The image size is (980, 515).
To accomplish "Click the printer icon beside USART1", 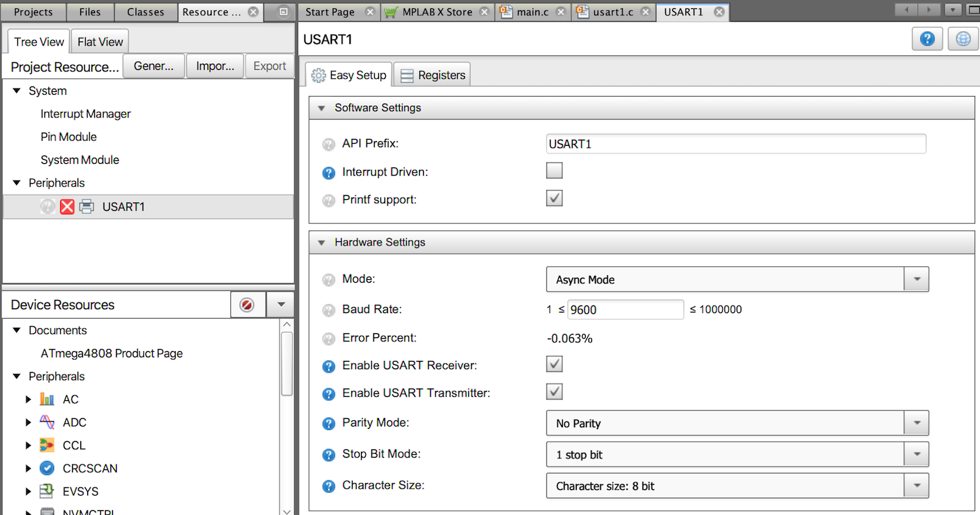I will (86, 207).
